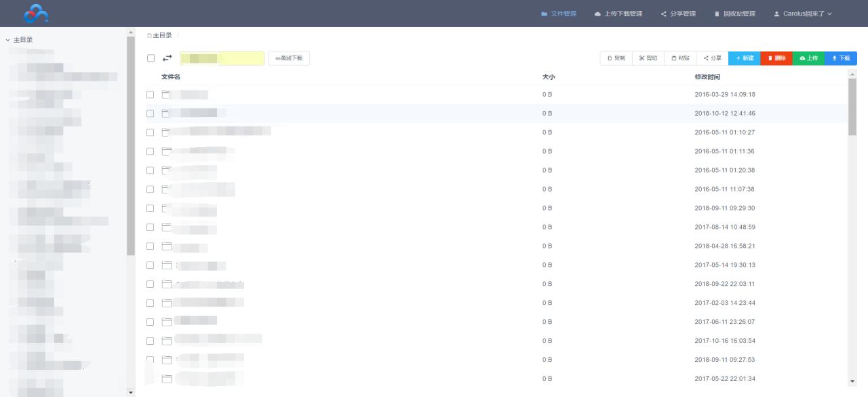Viewport: 868px width, 397px height.
Task: Go to 回收站管理 (recycle bin) in the top menu
Action: (734, 14)
